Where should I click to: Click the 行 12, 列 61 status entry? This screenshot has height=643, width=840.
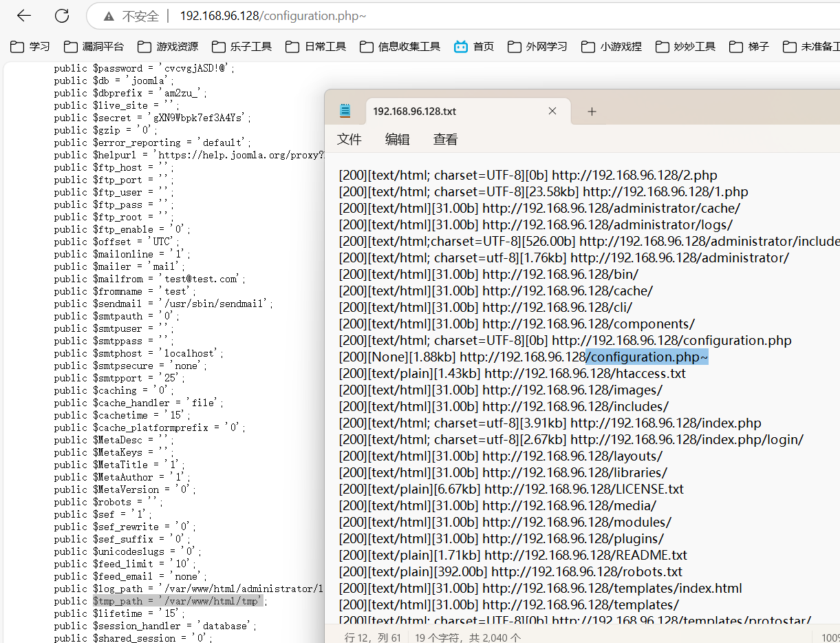373,637
